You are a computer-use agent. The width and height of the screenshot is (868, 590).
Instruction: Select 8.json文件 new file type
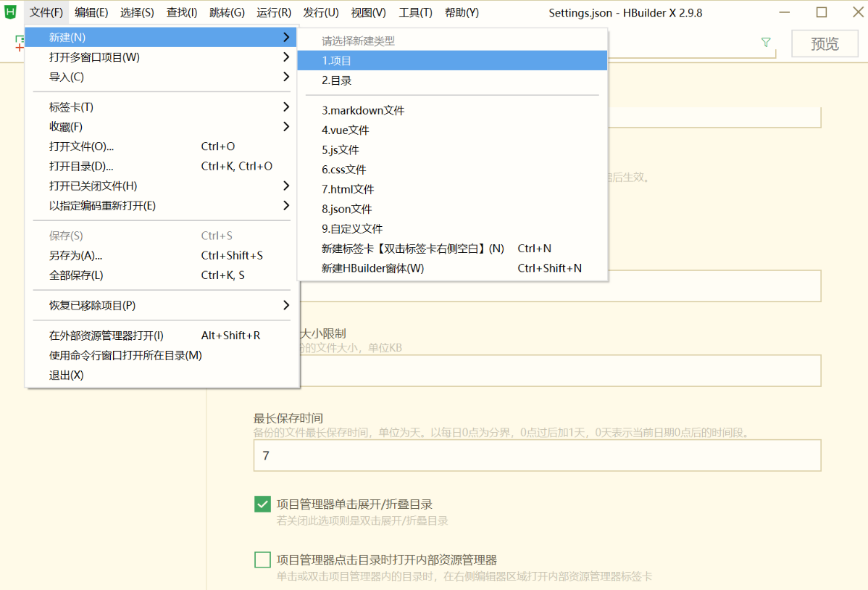[452, 209]
